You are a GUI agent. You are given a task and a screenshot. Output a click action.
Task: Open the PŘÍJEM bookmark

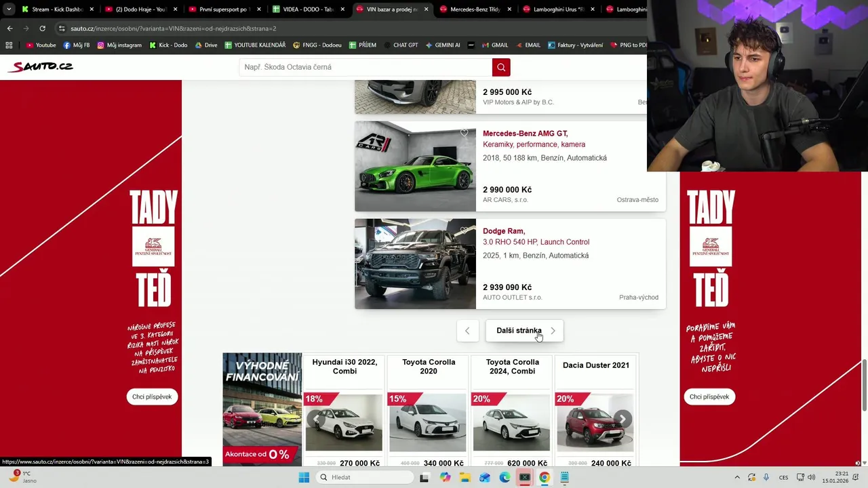(363, 45)
